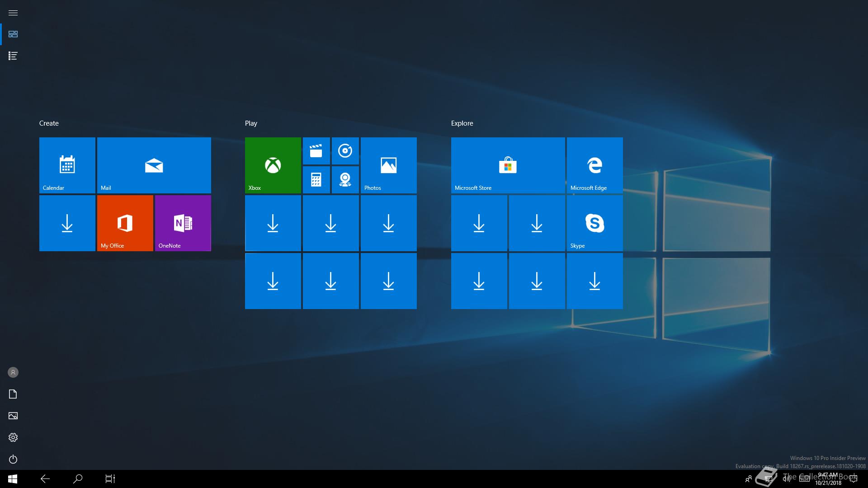868x488 pixels.
Task: Switch to Pinned tiles view
Action: (x=13, y=34)
